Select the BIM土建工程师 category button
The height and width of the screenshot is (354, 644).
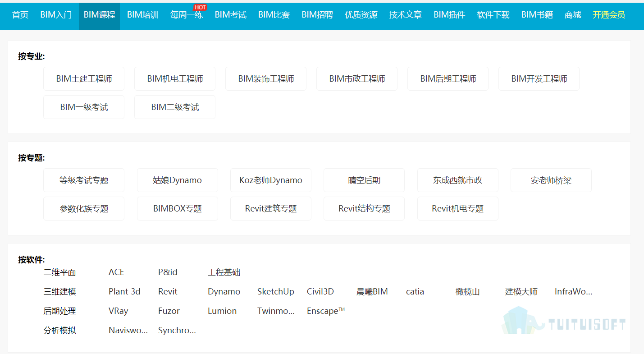coord(84,79)
